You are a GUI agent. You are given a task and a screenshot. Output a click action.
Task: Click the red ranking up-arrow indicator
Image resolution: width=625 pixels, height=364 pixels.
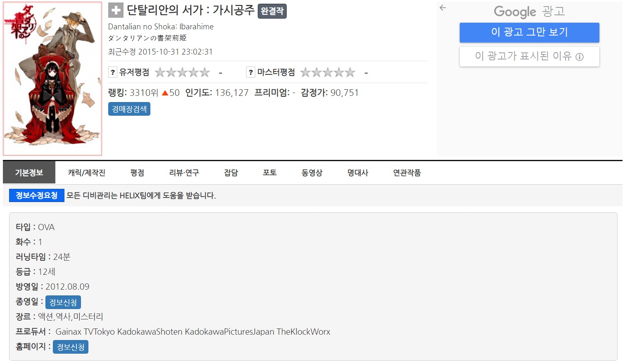165,93
